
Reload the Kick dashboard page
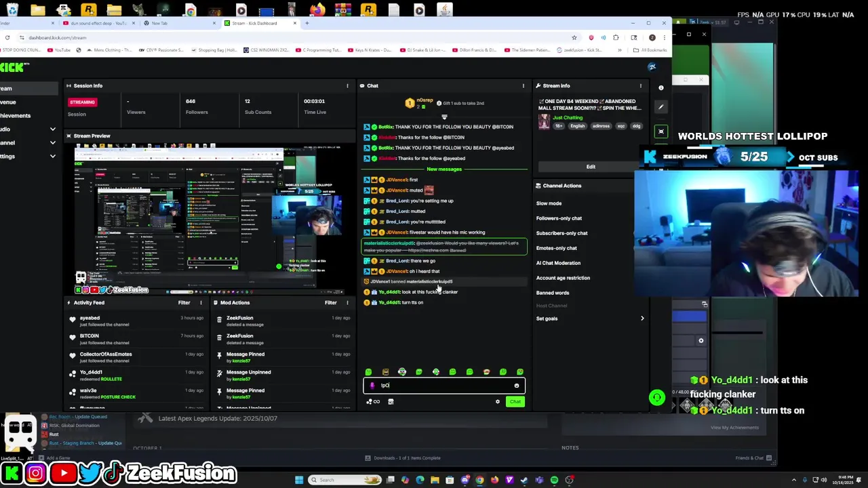point(7,37)
